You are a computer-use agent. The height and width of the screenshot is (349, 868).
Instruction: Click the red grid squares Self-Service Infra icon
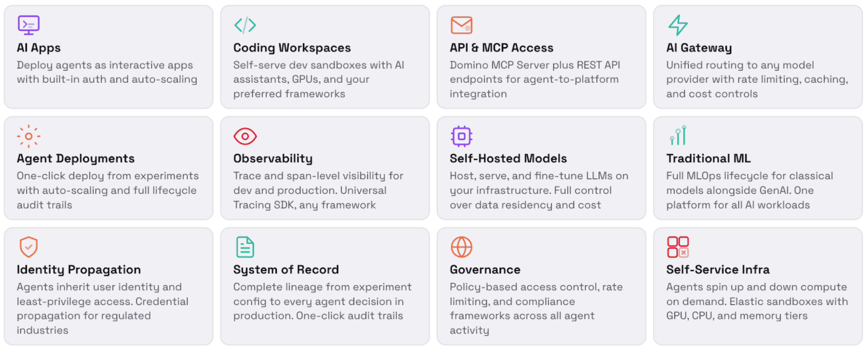[x=678, y=247]
